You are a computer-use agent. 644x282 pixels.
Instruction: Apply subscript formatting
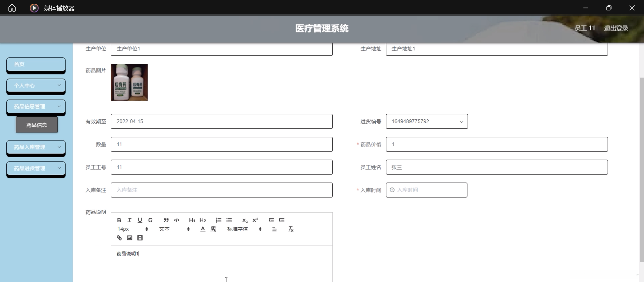(245, 220)
